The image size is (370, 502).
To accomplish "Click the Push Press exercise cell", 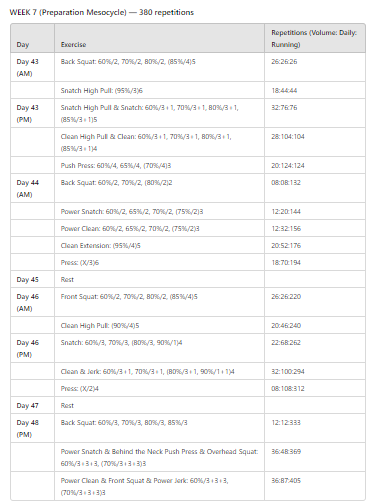I will (x=159, y=165).
